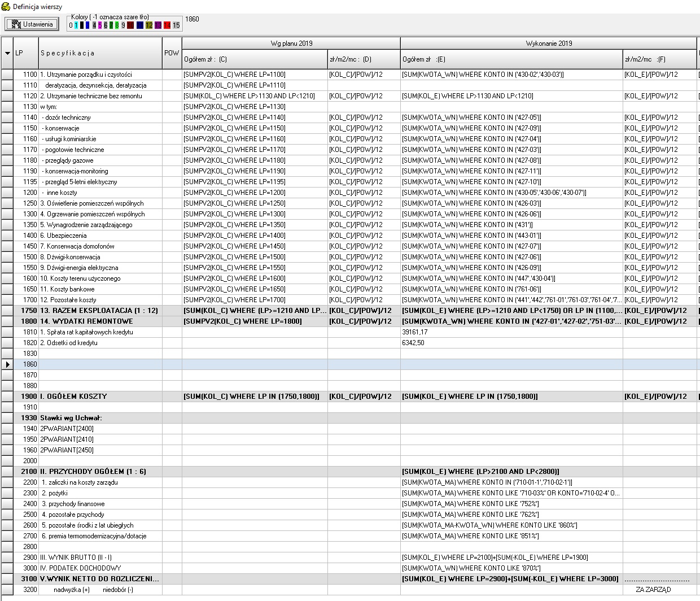This screenshot has height=601, width=700.
Task: Select '1. Utrzymanie porządku i czystości' cell
Action: coord(100,75)
